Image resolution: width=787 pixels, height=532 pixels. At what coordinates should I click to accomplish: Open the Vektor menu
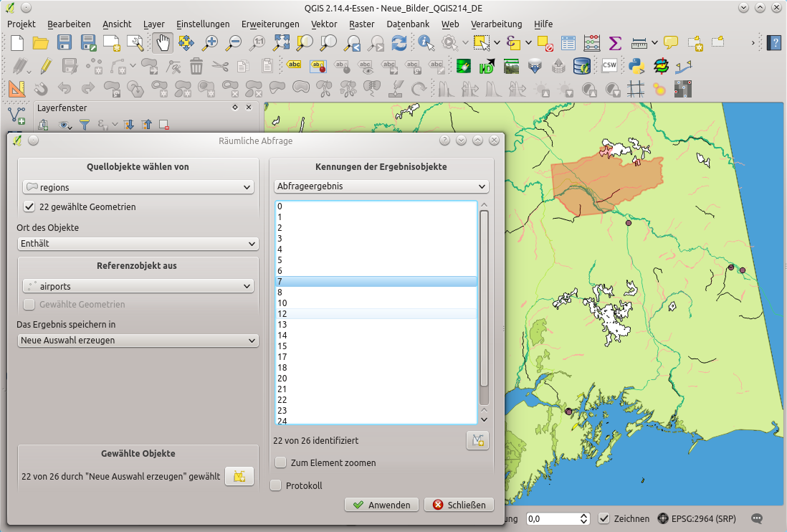click(x=324, y=24)
